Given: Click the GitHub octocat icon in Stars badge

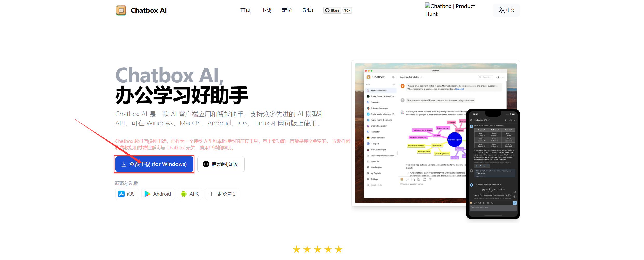Looking at the screenshot, I should tap(327, 10).
